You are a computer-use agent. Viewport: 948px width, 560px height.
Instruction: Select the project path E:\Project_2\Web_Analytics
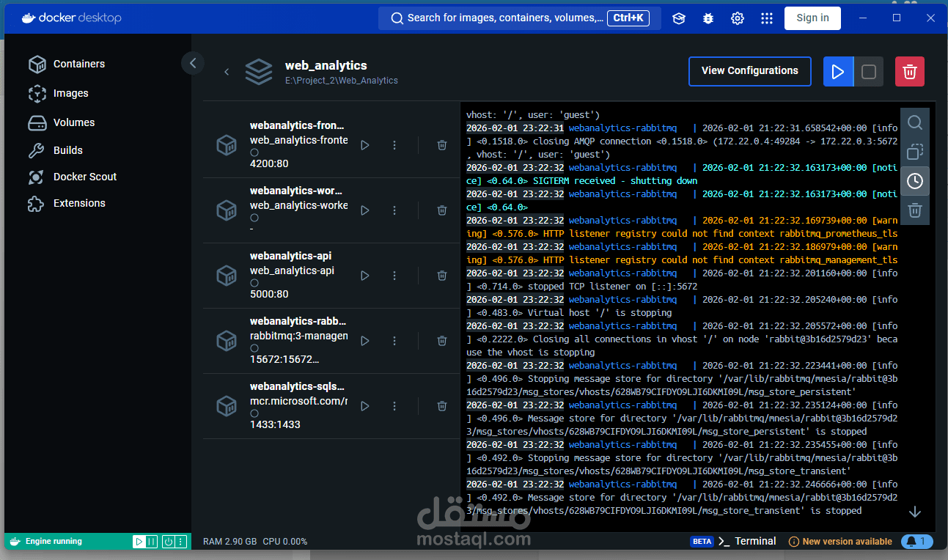click(x=342, y=81)
